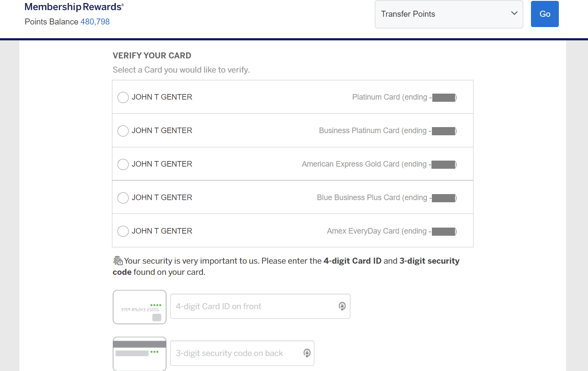Select the Platinum Card radio button
The image size is (588, 371).
coord(123,97)
